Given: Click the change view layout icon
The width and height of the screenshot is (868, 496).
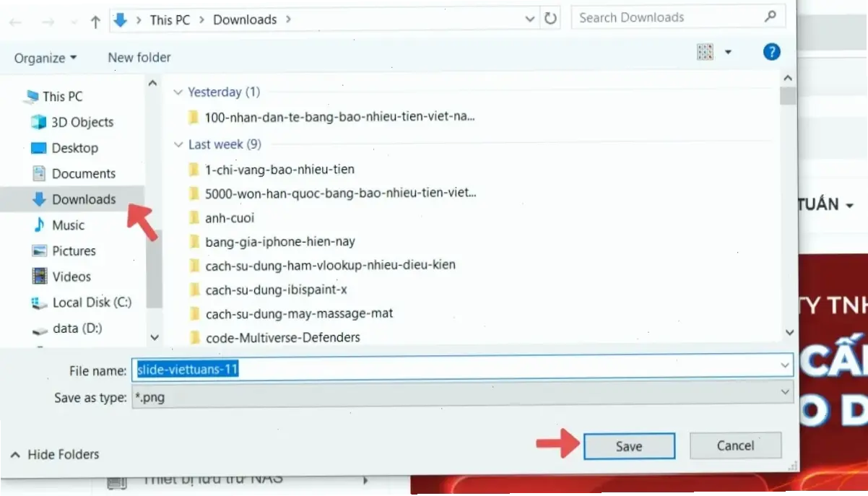Looking at the screenshot, I should (705, 52).
